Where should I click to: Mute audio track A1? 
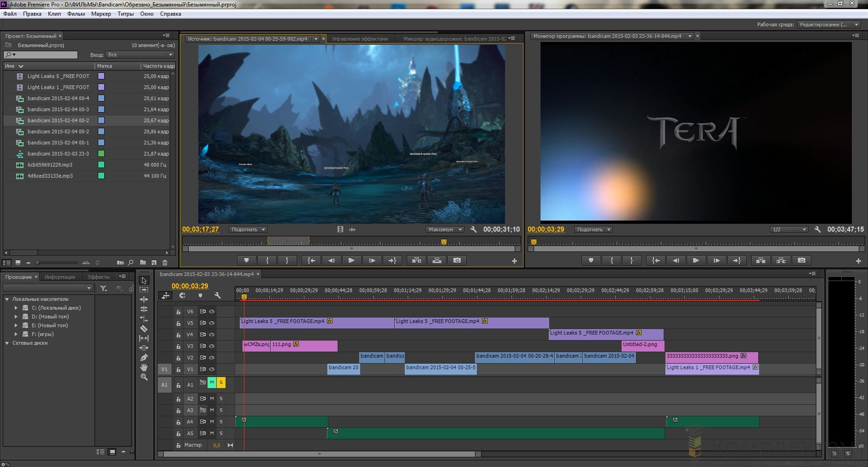click(212, 383)
